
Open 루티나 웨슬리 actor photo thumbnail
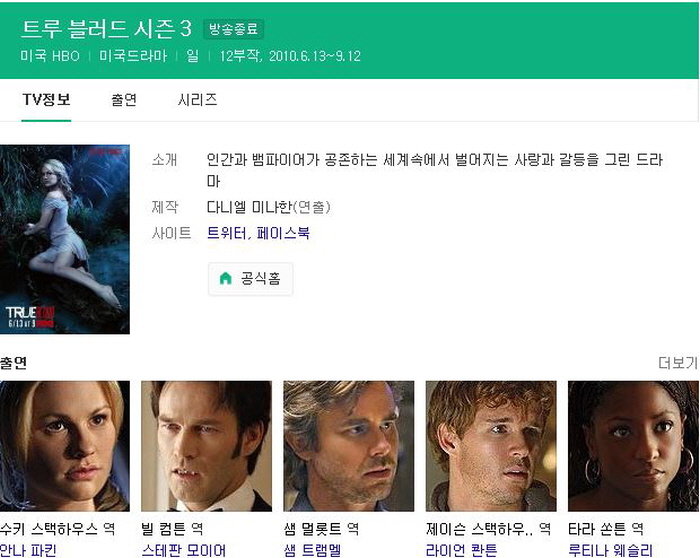click(633, 446)
